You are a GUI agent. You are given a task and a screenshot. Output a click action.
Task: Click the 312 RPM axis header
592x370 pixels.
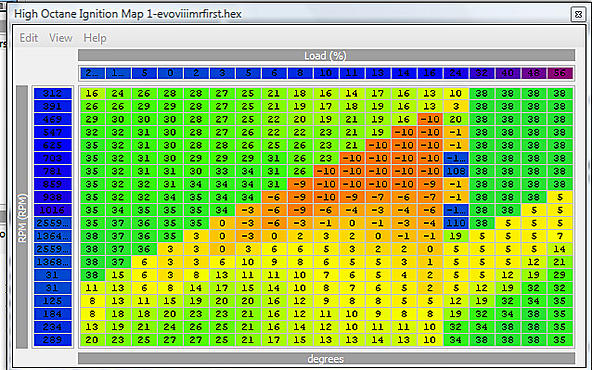[x=52, y=93]
